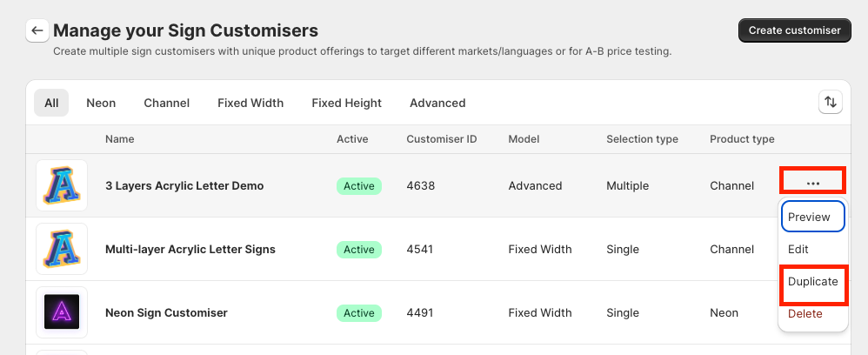Click the Neon Sign Customiser name
The image size is (868, 355).
tap(166, 312)
